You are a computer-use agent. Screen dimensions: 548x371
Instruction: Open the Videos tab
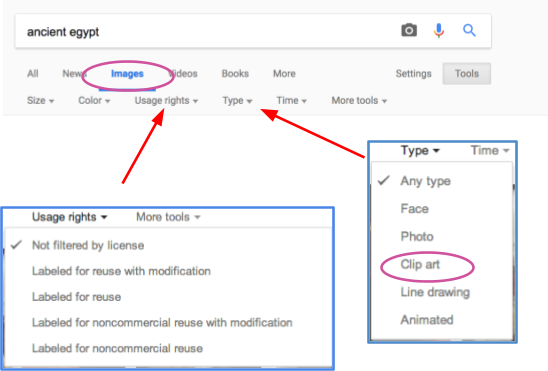(x=183, y=74)
